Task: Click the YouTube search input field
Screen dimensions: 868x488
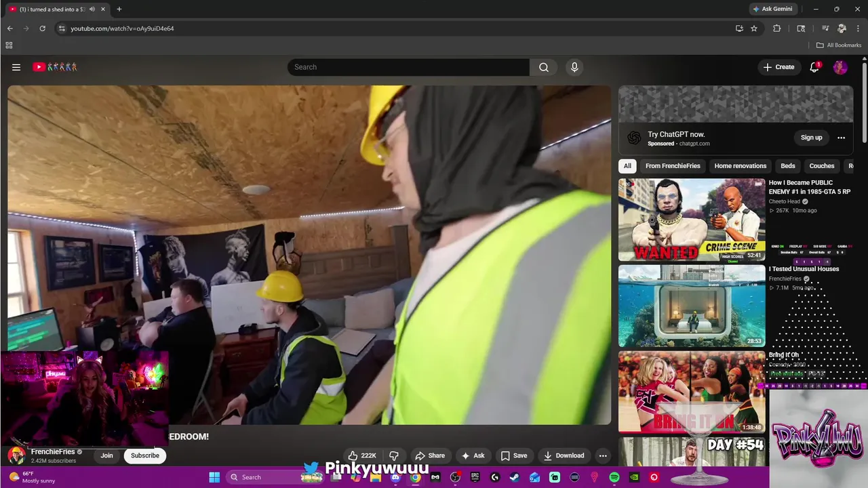Action: [x=408, y=67]
